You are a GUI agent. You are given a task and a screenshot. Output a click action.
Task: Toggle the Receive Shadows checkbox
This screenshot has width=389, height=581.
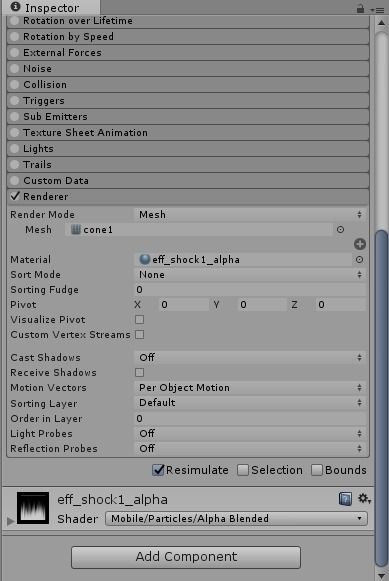tap(139, 372)
